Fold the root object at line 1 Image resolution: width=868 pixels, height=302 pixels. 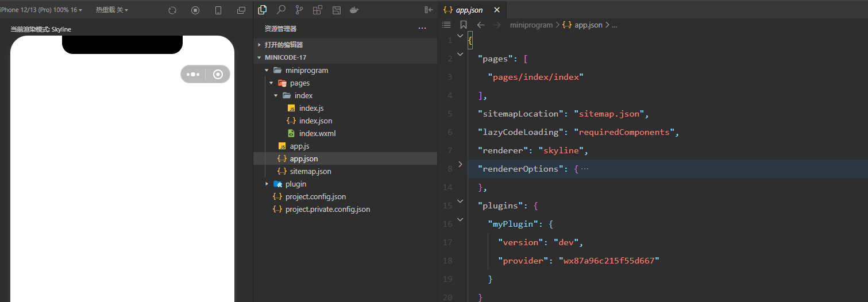click(x=460, y=36)
